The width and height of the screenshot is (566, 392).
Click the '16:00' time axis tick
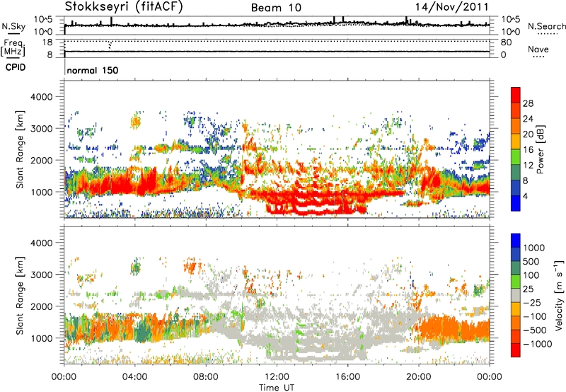coord(347,377)
